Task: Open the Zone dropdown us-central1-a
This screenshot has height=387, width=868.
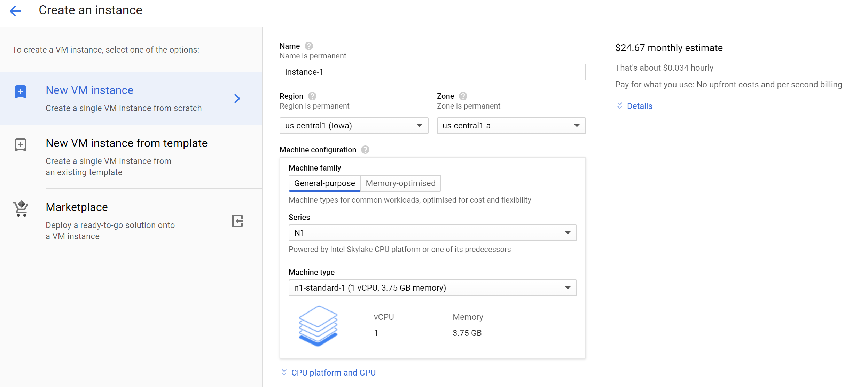Action: tap(511, 126)
